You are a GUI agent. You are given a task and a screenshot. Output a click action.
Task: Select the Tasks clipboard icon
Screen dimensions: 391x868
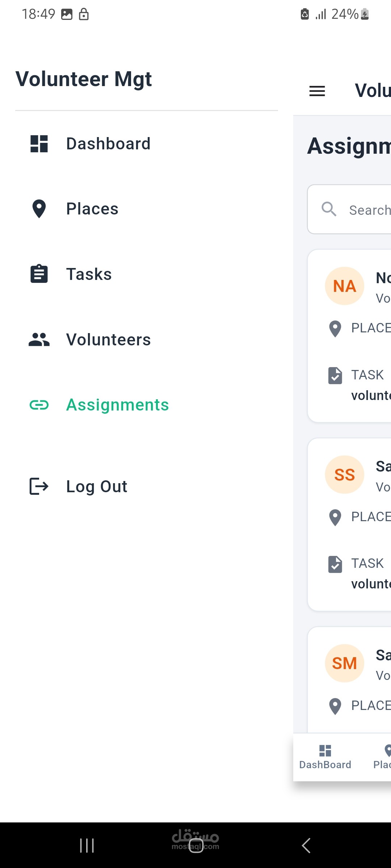pyautogui.click(x=39, y=274)
